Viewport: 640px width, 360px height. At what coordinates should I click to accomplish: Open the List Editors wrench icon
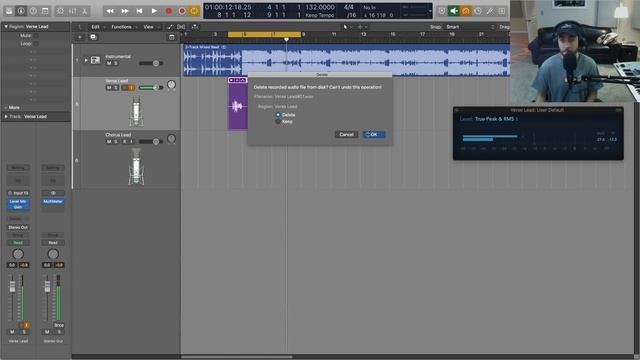click(x=490, y=11)
